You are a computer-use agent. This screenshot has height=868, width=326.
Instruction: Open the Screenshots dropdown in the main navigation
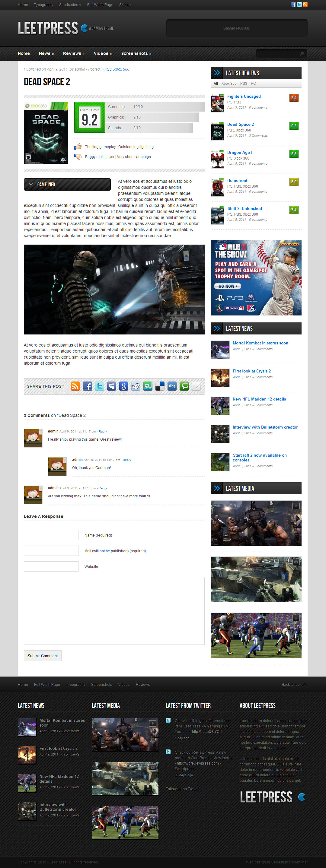click(x=136, y=54)
